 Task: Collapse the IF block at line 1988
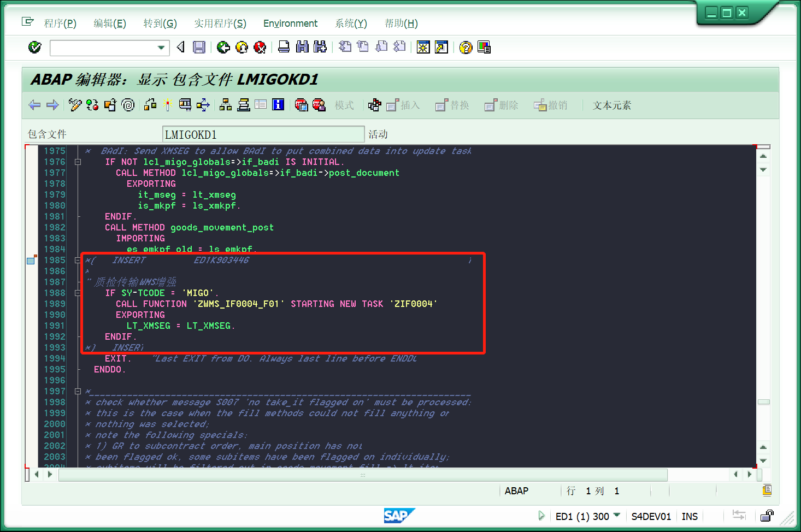pos(78,293)
